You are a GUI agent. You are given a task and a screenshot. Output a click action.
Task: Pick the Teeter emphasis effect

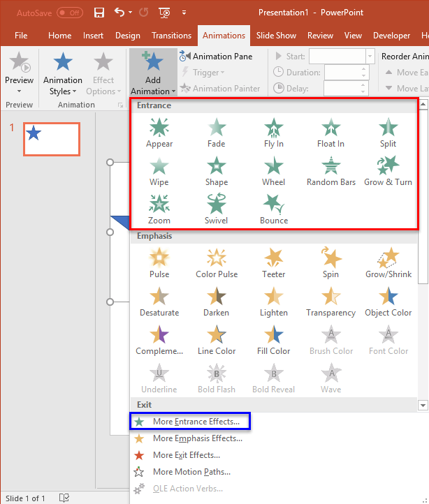pyautogui.click(x=274, y=263)
